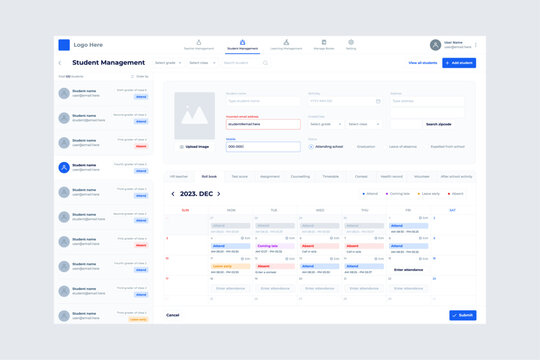Select the Student Management tab
This screenshot has height=360, width=540.
(x=242, y=45)
